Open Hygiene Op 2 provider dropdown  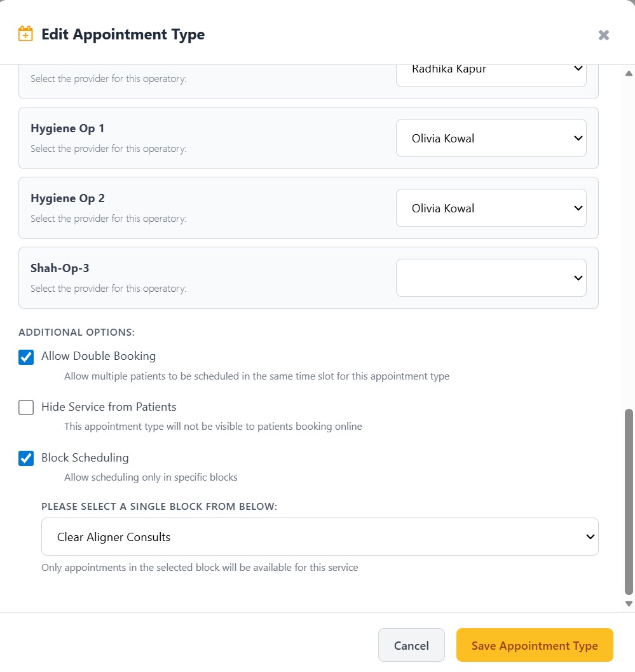coord(491,208)
